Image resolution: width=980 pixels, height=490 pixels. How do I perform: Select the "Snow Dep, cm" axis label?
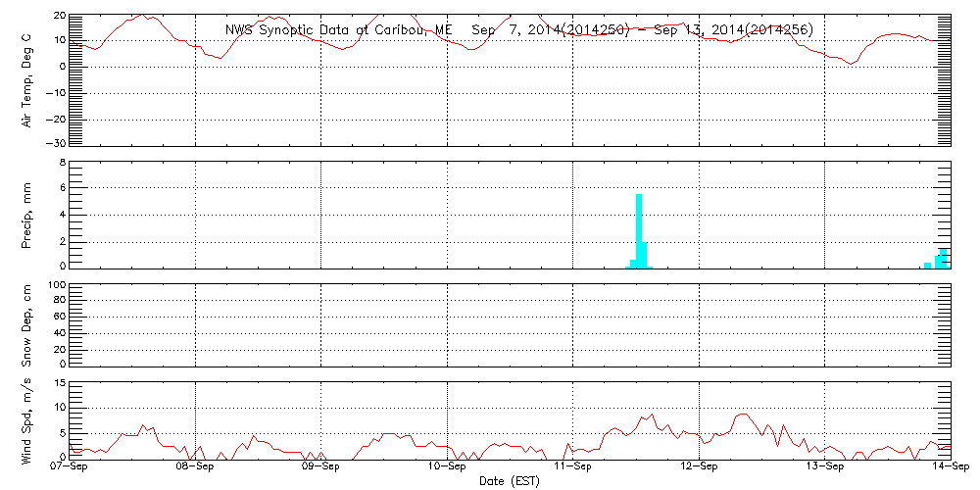(x=27, y=324)
